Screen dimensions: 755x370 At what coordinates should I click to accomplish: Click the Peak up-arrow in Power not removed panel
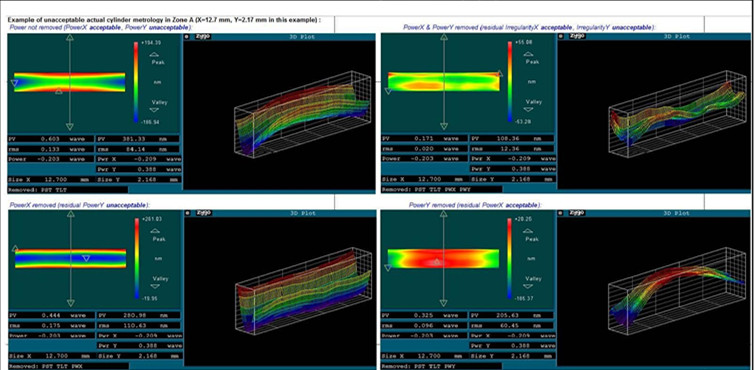[x=155, y=55]
